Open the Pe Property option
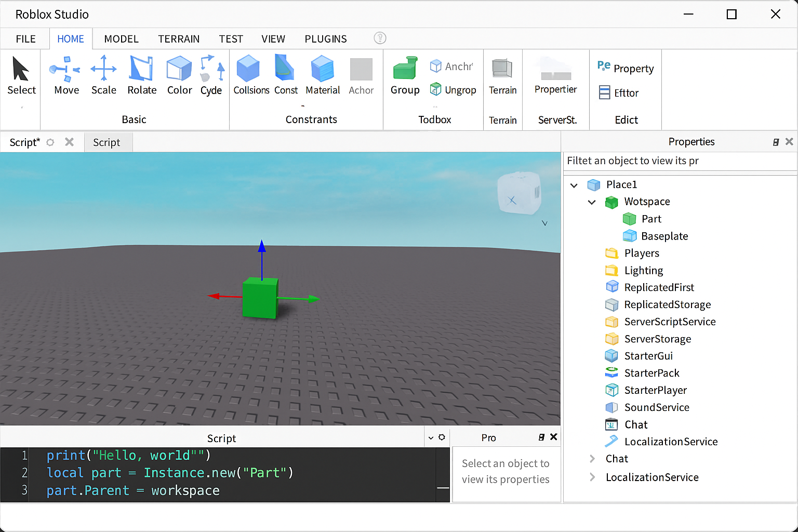 click(x=626, y=68)
